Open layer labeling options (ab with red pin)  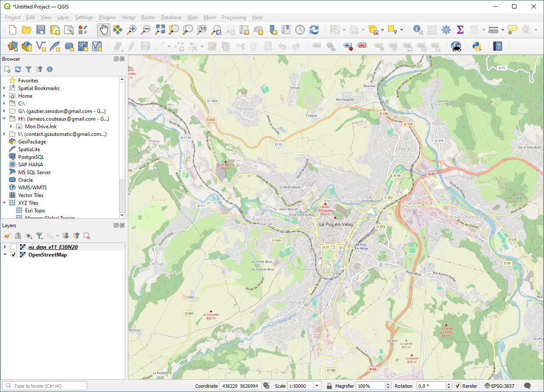pyautogui.click(x=348, y=46)
